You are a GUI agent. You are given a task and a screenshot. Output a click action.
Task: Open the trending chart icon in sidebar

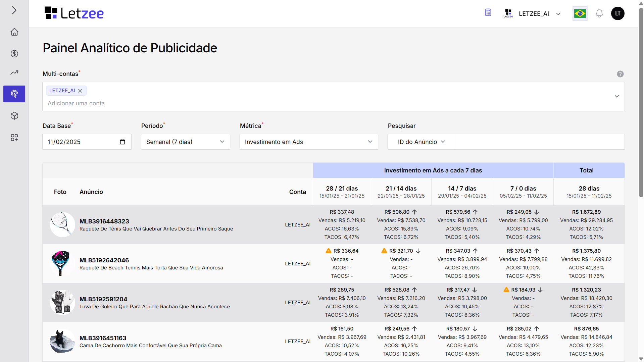pyautogui.click(x=14, y=72)
